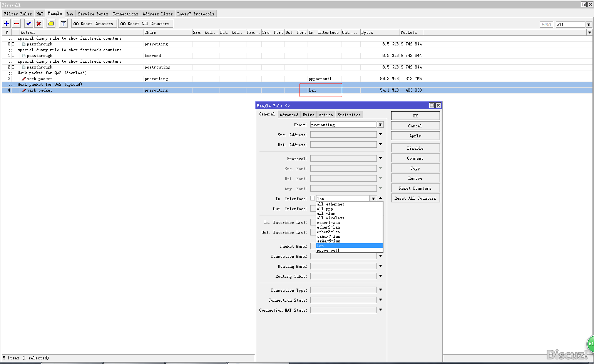Select pppoe-out1 in interface dropdown list

tap(349, 250)
